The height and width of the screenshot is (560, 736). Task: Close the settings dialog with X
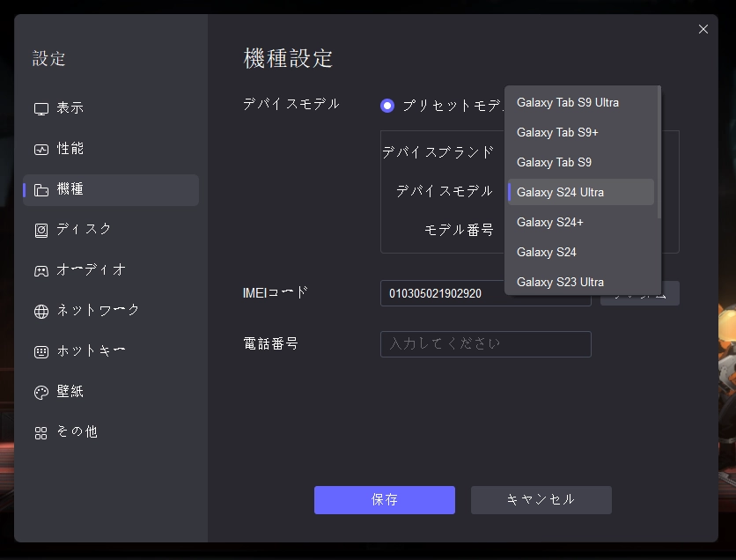[x=703, y=29]
